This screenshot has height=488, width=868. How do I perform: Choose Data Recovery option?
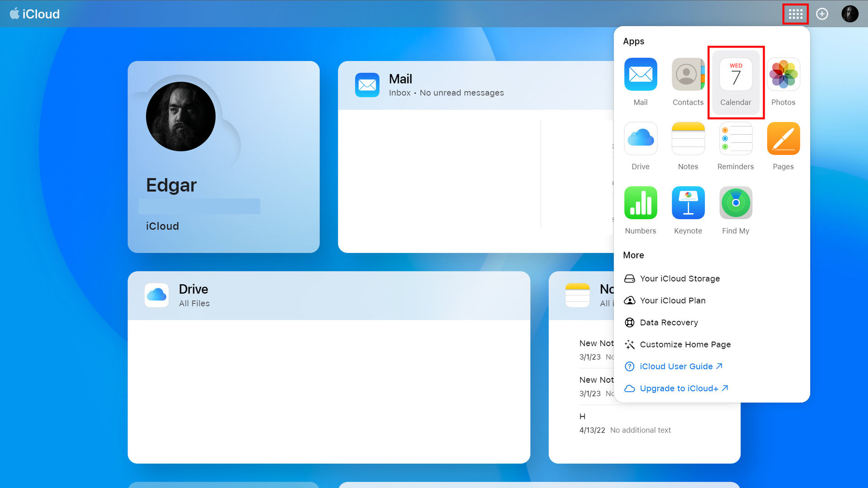pos(669,323)
